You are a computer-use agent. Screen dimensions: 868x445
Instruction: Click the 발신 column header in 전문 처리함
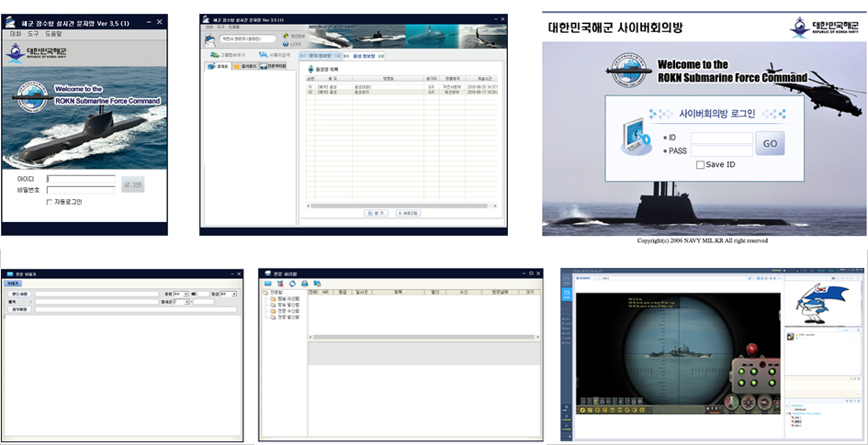(x=434, y=292)
